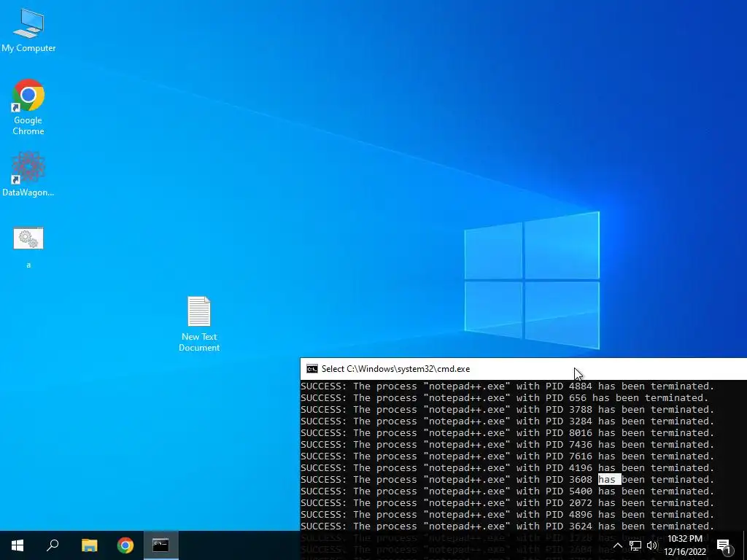Click the line with PID 3284
Image resolution: width=747 pixels, height=560 pixels.
click(508, 421)
